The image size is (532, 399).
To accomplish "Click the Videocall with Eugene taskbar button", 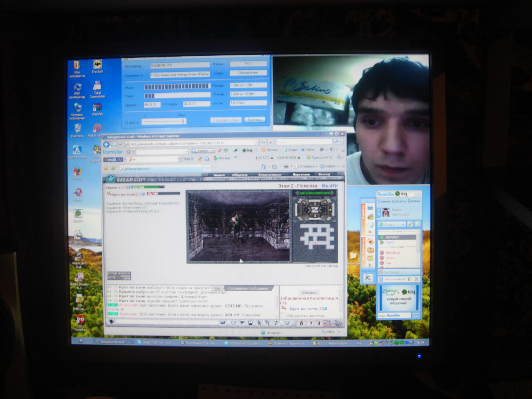I will tap(242, 343).
